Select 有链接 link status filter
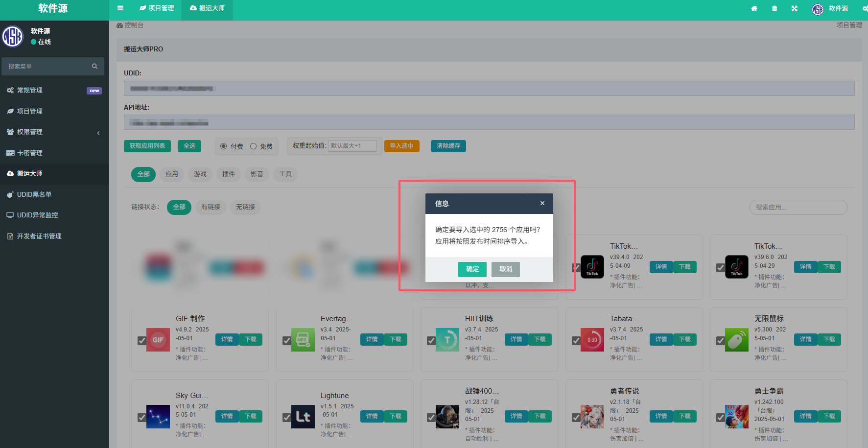This screenshot has height=448, width=868. point(211,207)
